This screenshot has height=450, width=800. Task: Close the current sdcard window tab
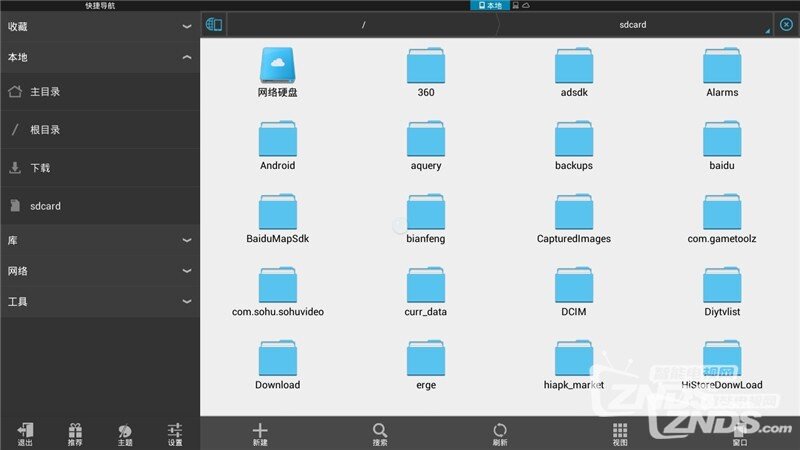point(786,24)
